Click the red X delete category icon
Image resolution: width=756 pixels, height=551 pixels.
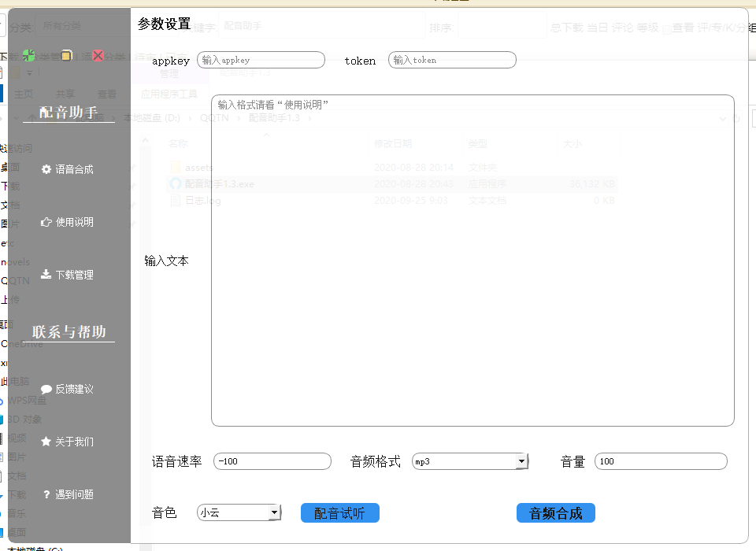pos(98,55)
